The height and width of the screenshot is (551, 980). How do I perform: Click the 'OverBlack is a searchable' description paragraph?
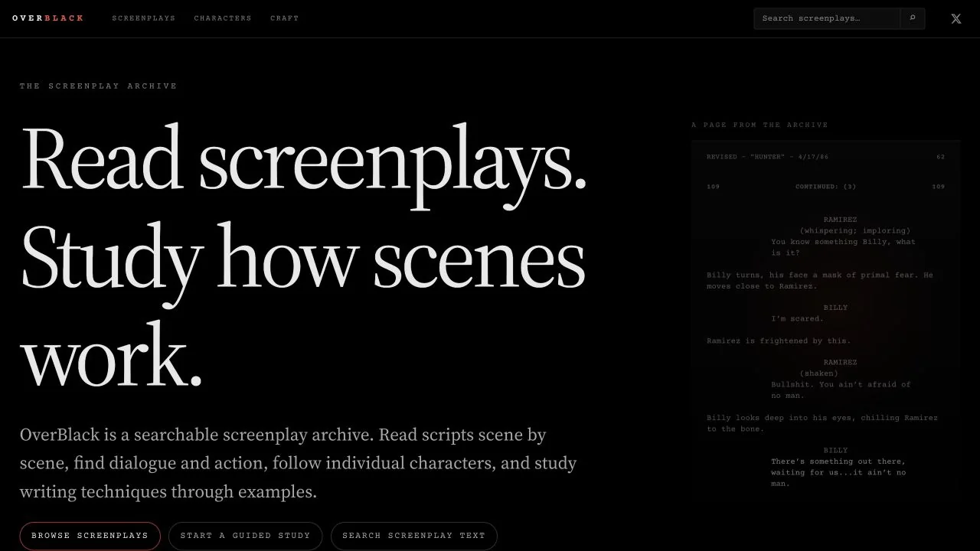tap(299, 463)
